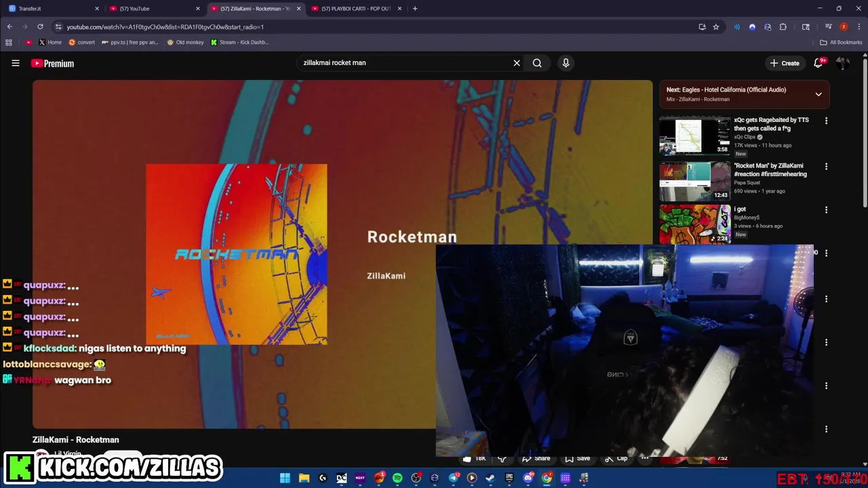Open File Explorer from taskbar
Image resolution: width=868 pixels, height=488 pixels.
304,478
